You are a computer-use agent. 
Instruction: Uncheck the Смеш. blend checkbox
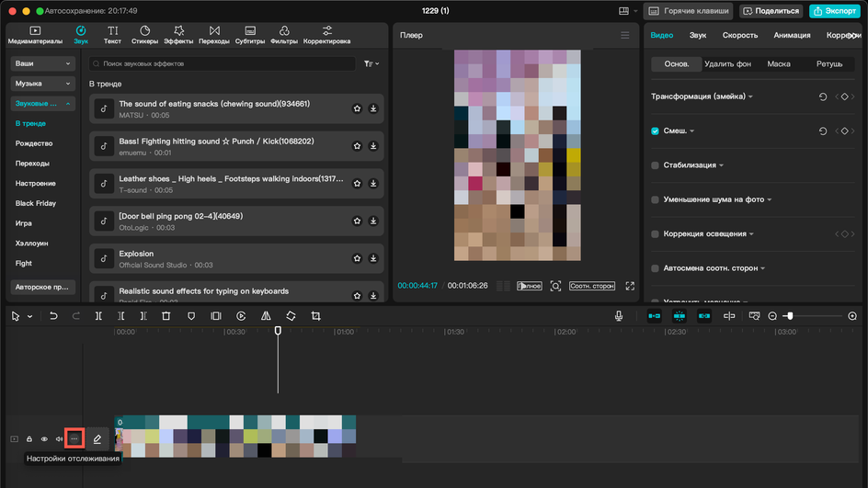(655, 131)
